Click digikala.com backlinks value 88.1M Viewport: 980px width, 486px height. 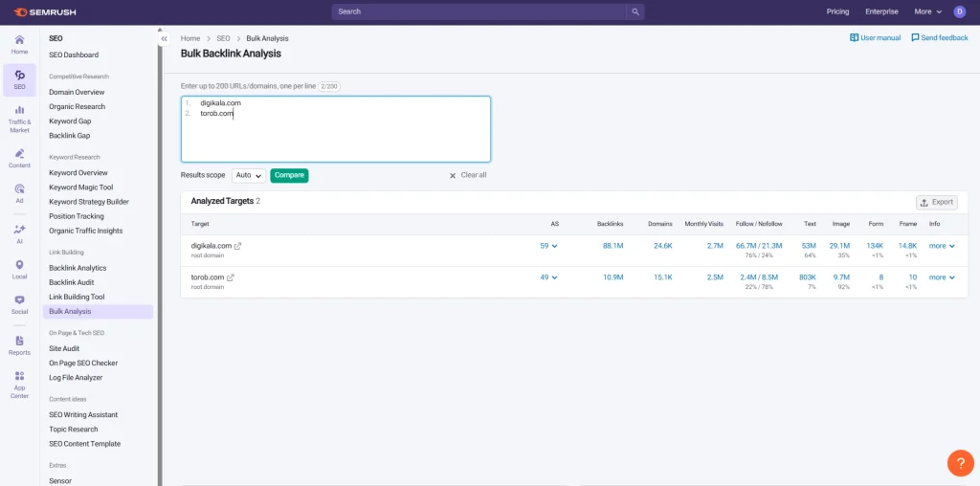[x=612, y=246]
